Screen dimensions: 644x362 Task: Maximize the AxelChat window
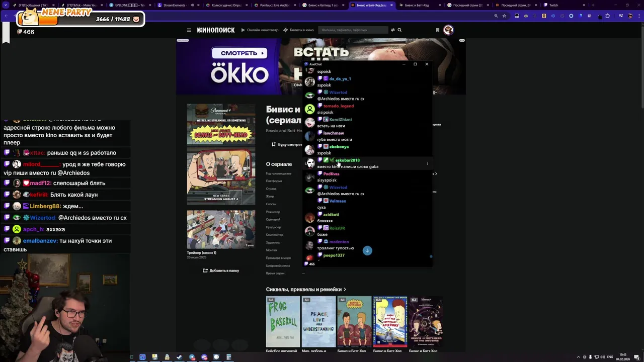pyautogui.click(x=415, y=64)
